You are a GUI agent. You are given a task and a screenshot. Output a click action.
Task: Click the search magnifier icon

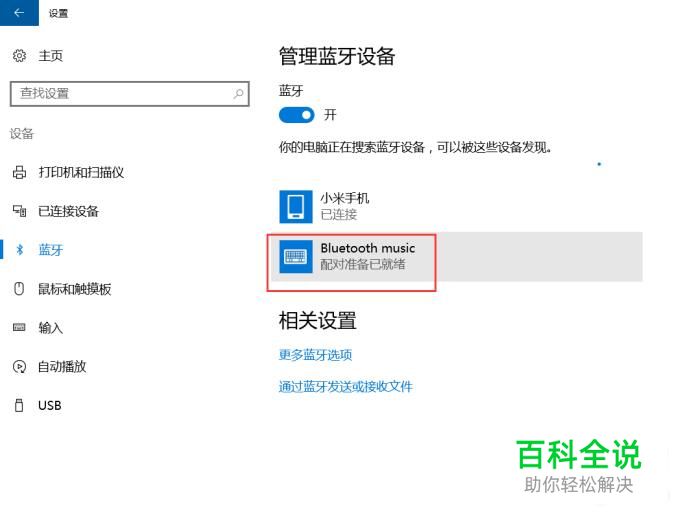tap(238, 94)
